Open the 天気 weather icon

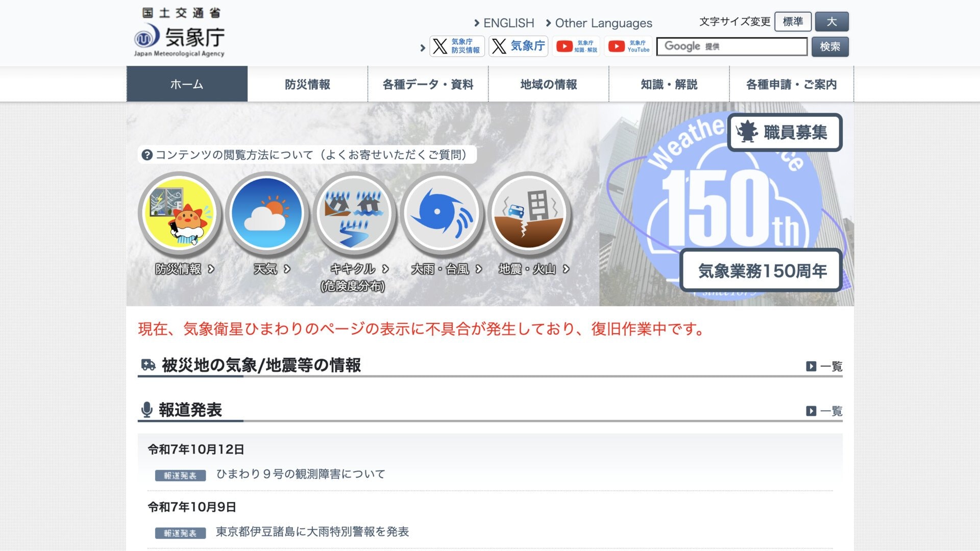(267, 214)
